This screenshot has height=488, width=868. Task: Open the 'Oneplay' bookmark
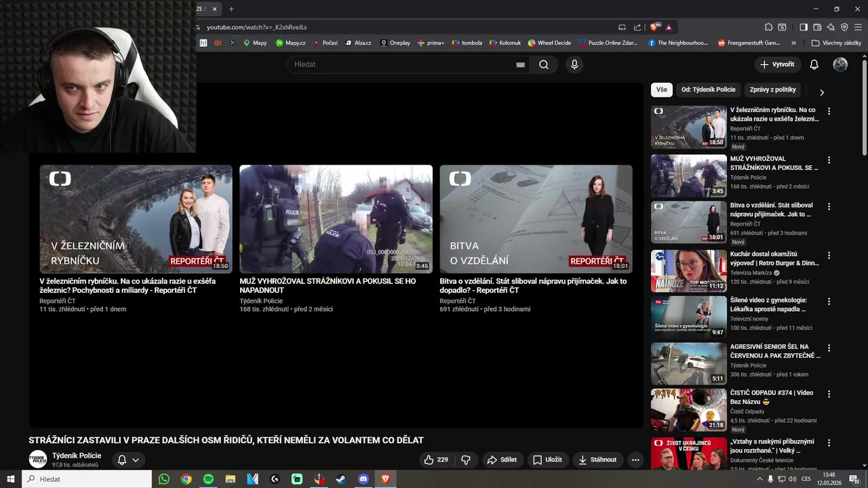coord(395,43)
